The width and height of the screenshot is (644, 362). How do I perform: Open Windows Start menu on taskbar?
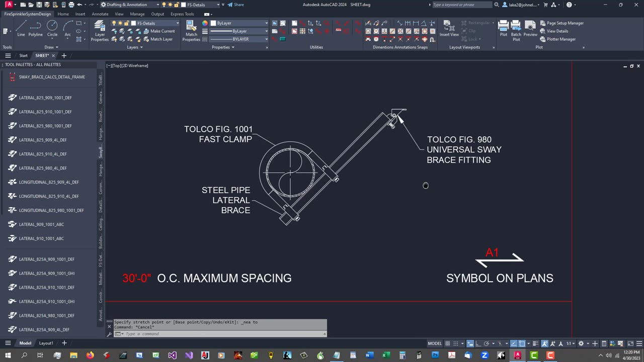point(8,355)
